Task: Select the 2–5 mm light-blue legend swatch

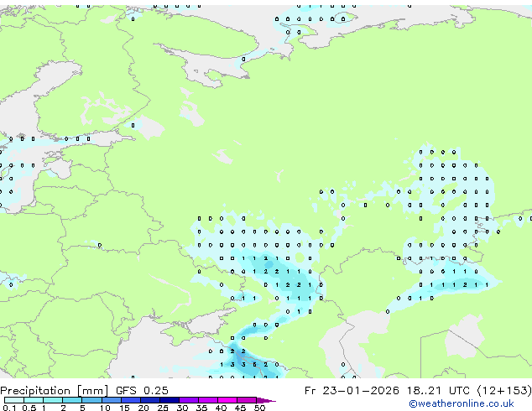Action: (72, 400)
